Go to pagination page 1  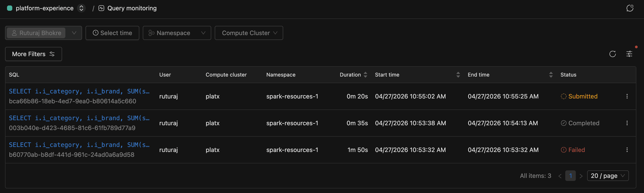(x=570, y=176)
